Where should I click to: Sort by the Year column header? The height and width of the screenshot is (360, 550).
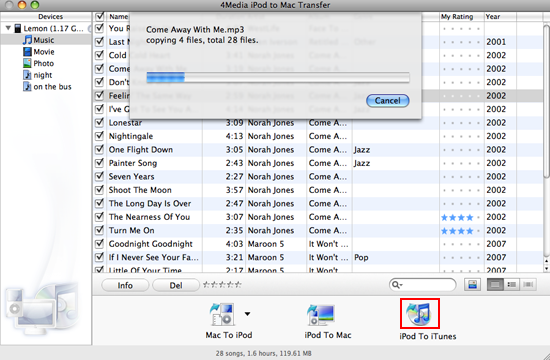500,16
